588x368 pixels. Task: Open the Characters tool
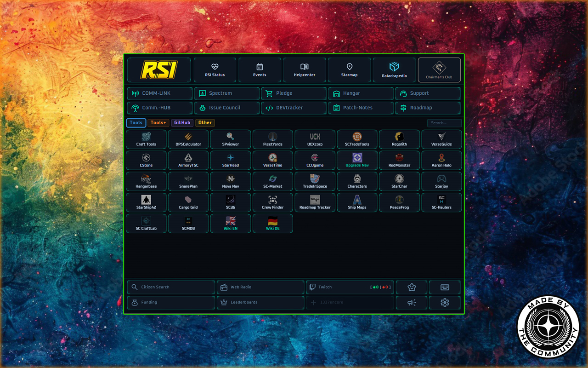click(x=357, y=182)
